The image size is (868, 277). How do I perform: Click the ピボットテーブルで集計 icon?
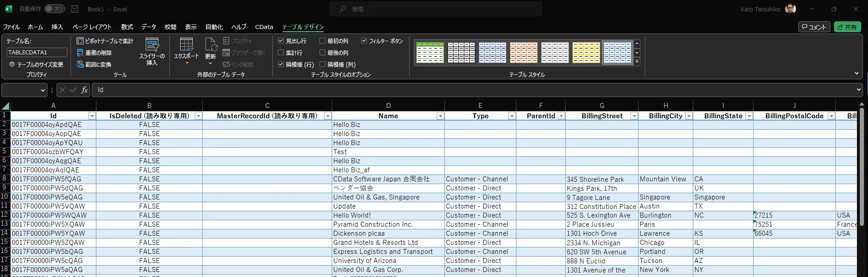(80, 41)
